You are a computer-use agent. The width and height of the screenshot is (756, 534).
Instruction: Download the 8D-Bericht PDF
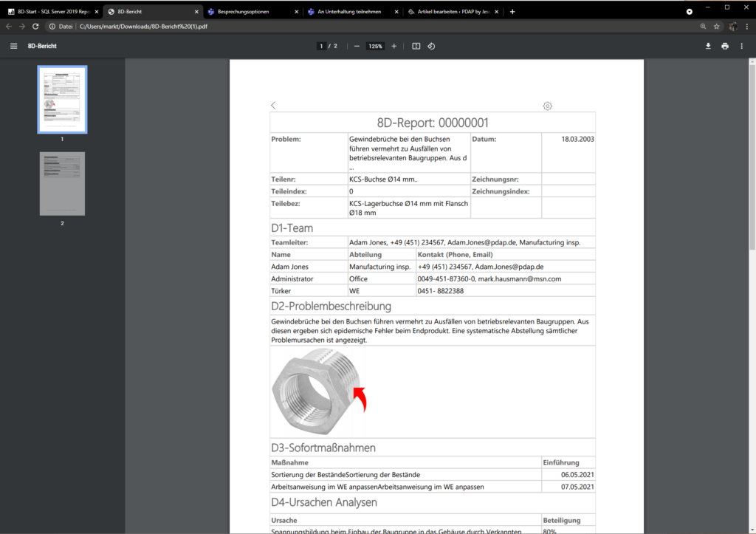[x=708, y=47]
